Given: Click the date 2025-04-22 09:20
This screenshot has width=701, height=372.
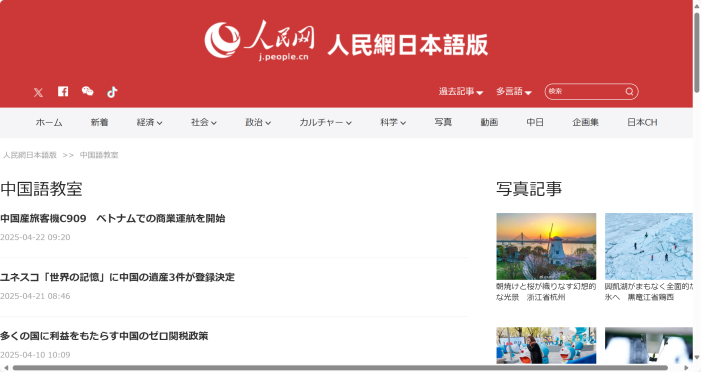Looking at the screenshot, I should point(35,237).
